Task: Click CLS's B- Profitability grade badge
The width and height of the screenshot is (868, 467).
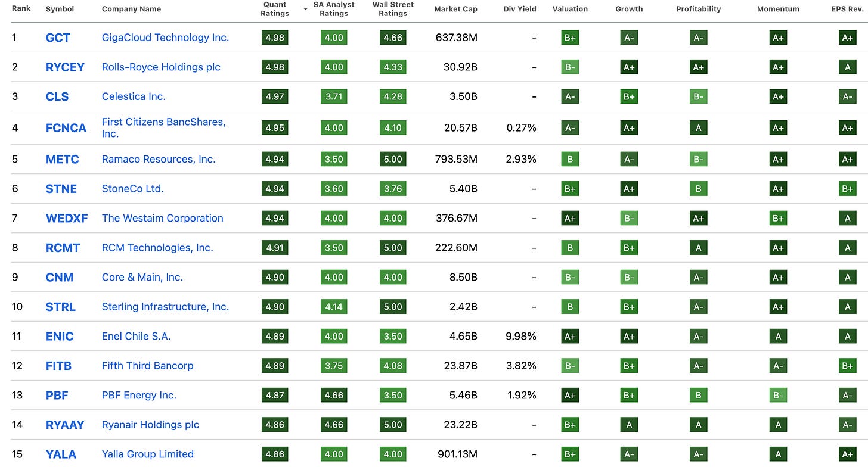Action: click(698, 96)
